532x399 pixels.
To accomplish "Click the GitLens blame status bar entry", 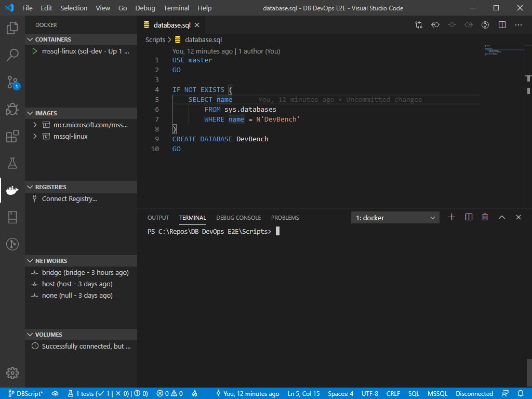I will click(x=248, y=394).
